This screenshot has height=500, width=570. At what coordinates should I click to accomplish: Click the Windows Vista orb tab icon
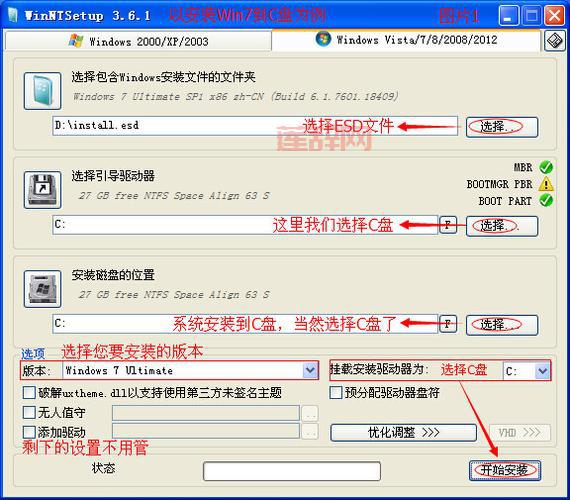(324, 39)
